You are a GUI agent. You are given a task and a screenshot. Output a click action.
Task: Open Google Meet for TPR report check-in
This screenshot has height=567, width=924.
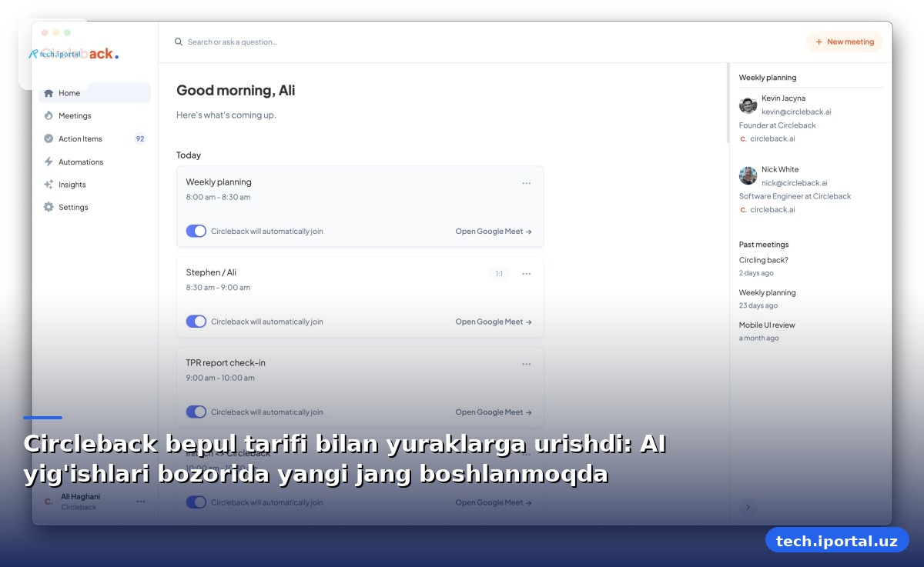(494, 412)
